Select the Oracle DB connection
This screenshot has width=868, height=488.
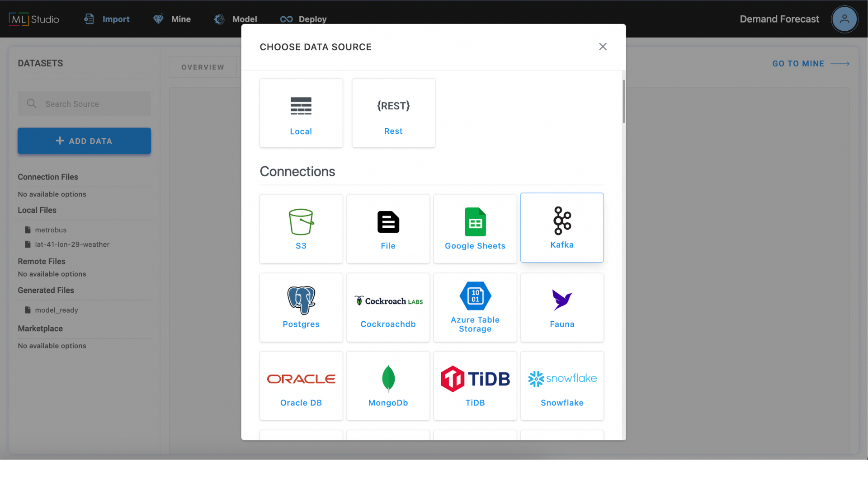point(301,386)
